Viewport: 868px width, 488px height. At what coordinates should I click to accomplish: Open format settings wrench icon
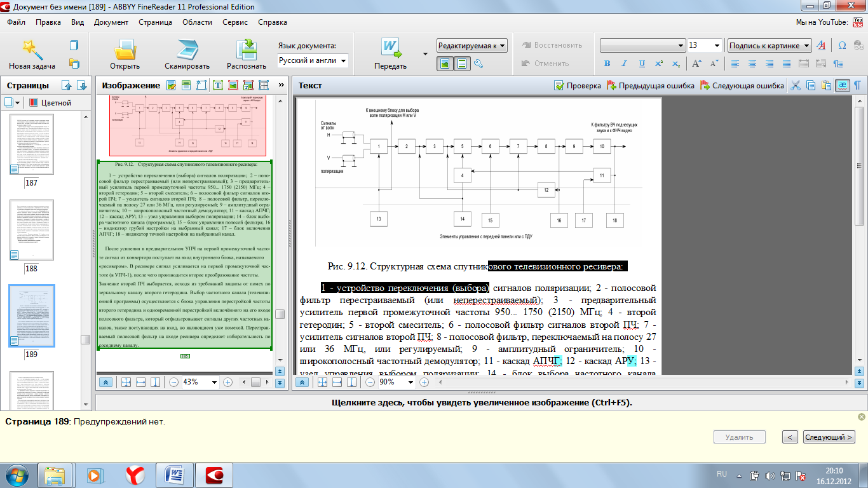pos(478,64)
